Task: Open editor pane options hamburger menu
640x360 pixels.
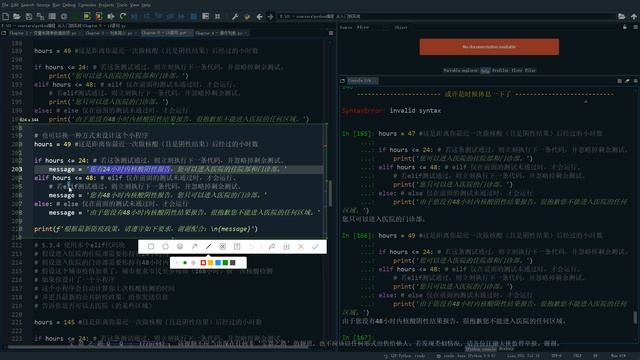Action: tap(331, 33)
